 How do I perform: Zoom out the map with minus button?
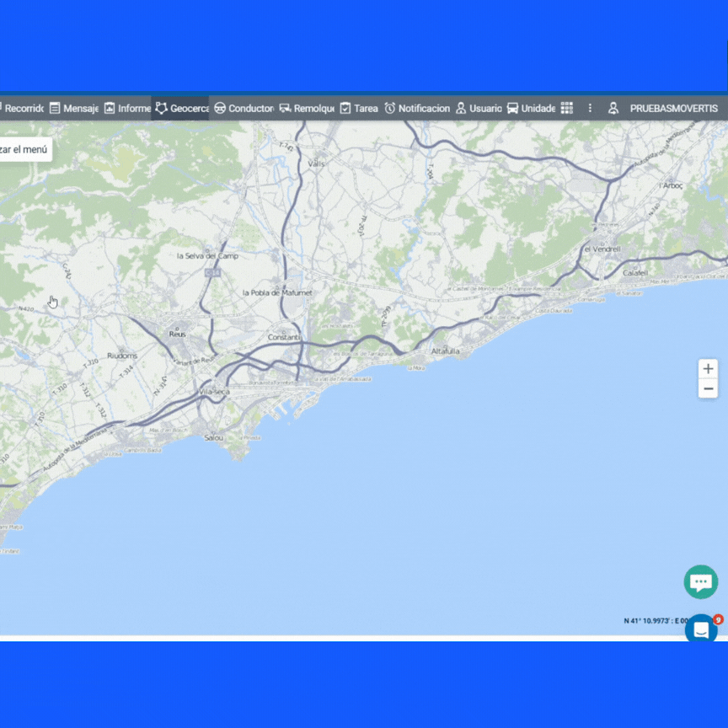(708, 388)
